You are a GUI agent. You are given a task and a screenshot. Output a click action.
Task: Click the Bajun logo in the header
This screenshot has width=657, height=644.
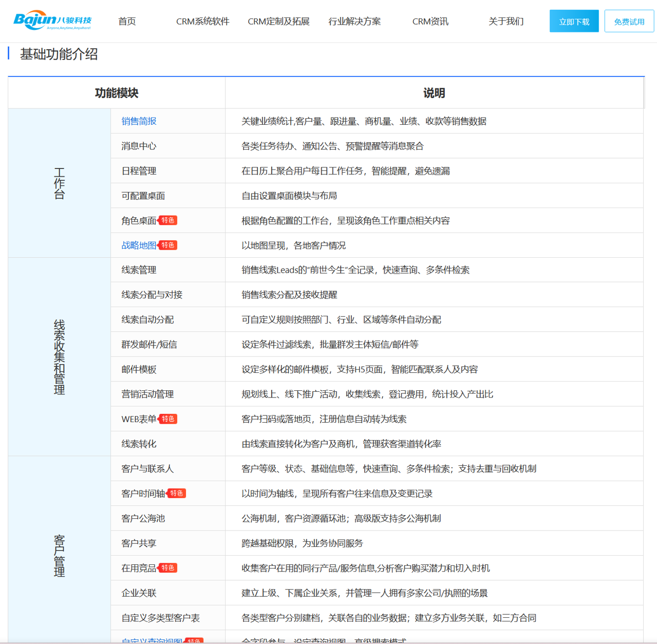pos(52,21)
